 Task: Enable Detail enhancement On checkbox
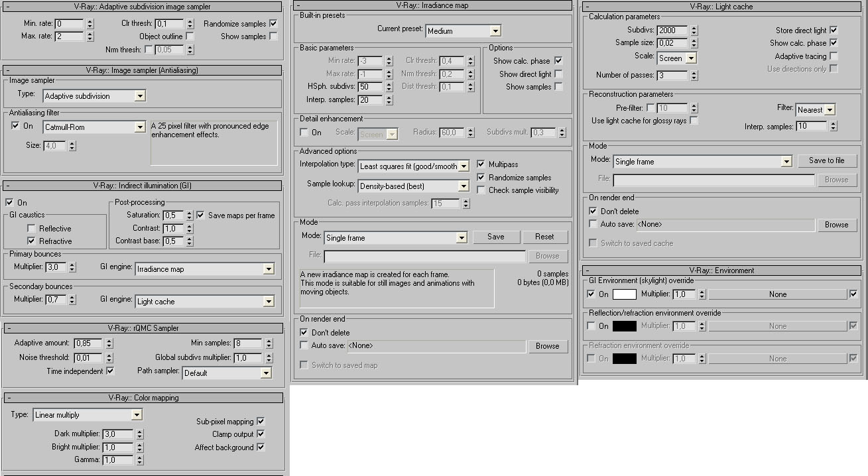[305, 133]
